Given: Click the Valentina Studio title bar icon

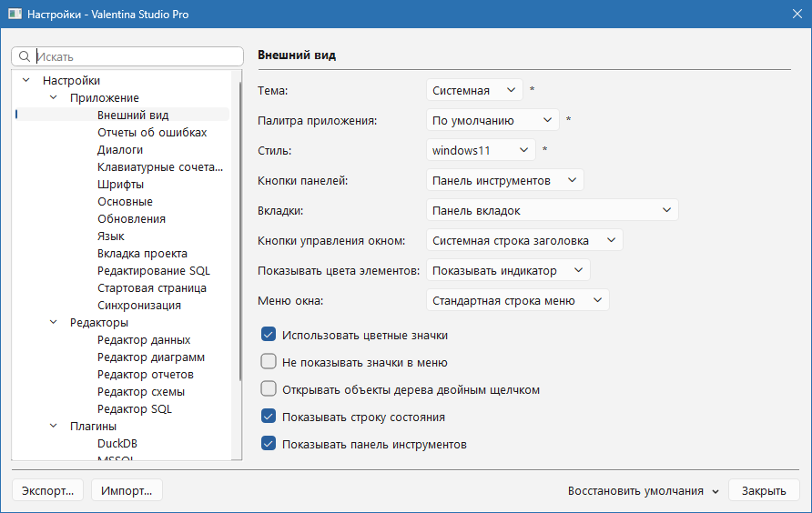Looking at the screenshot, I should coord(15,14).
